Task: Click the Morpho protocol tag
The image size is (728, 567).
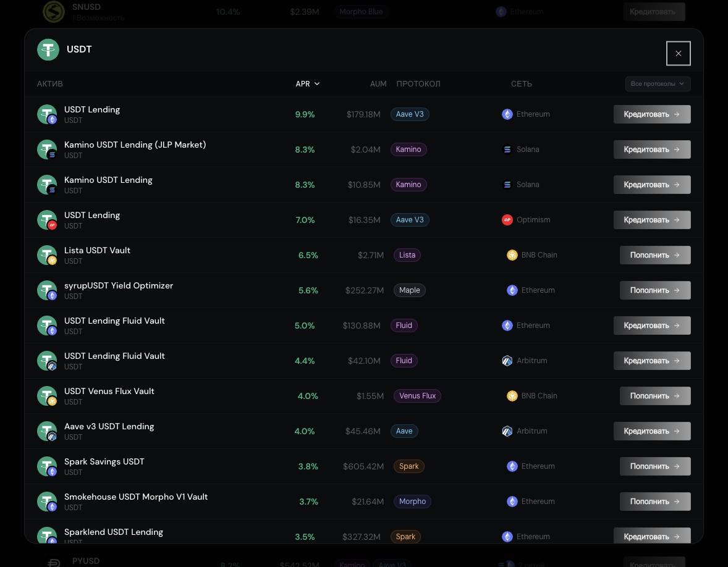Action: coord(412,502)
